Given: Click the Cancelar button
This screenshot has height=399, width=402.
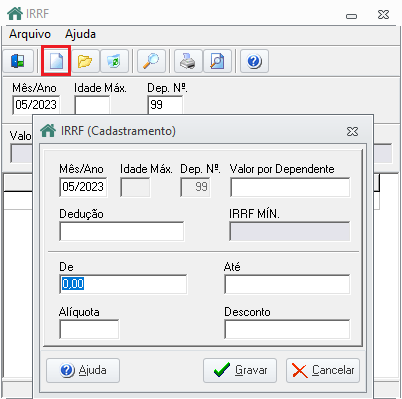Looking at the screenshot, I should [323, 370].
